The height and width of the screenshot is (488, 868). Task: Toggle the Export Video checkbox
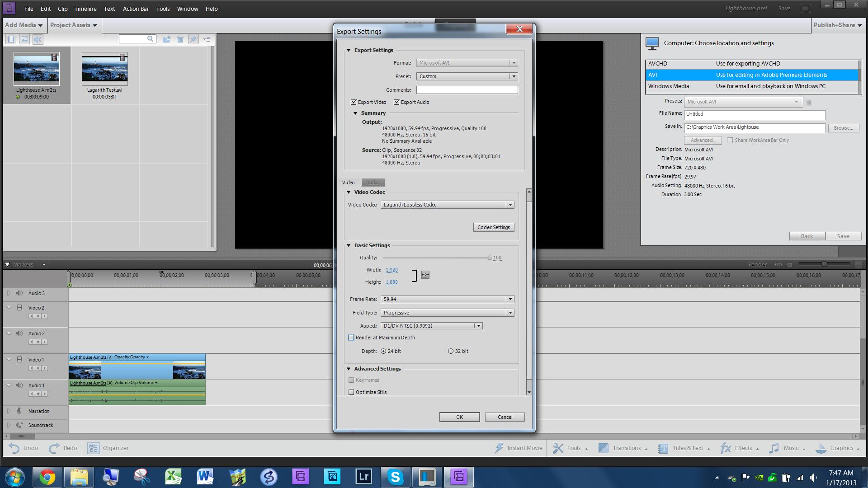pyautogui.click(x=354, y=102)
